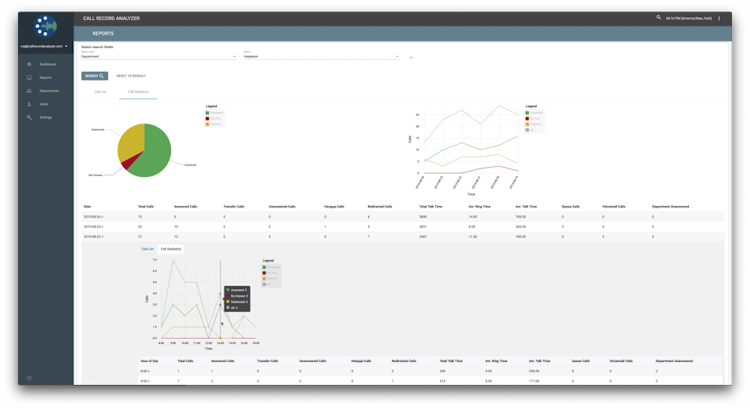Click the CALL RECORD ANALYZER title text

pyautogui.click(x=111, y=18)
